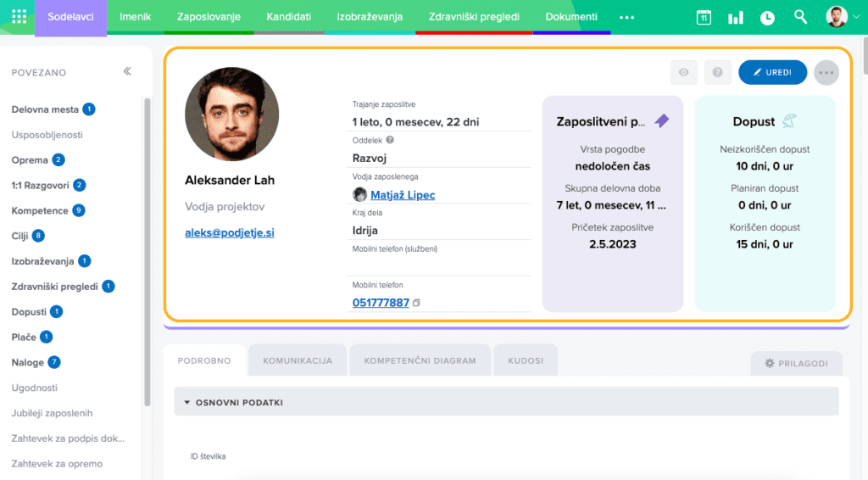
Task: Open the calendar icon in top bar
Action: 704,18
